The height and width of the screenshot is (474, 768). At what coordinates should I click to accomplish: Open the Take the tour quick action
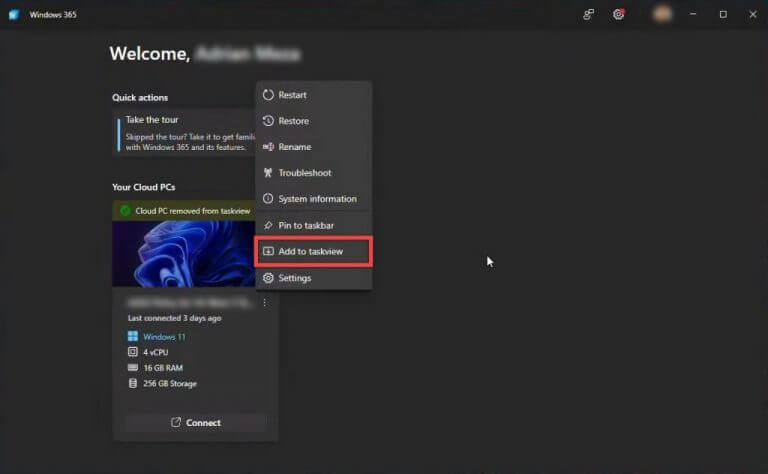coord(184,133)
